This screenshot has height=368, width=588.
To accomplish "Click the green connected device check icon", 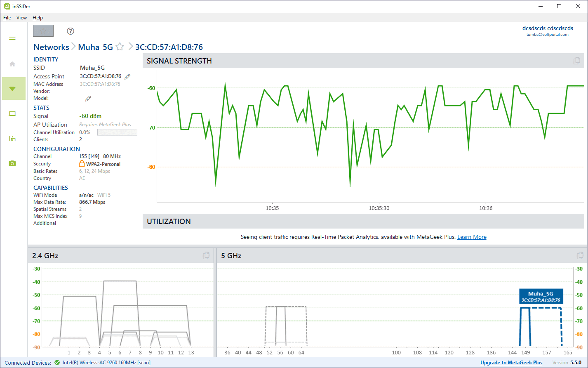I will 57,363.
